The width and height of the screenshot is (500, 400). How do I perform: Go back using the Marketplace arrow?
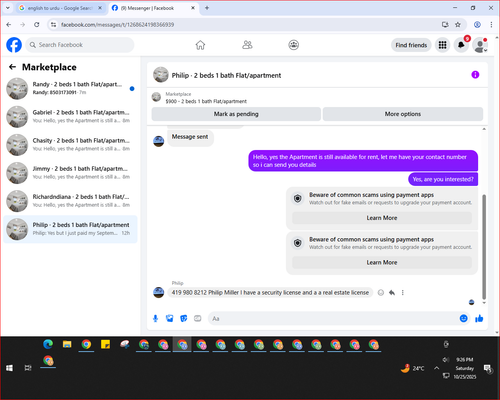tap(12, 67)
